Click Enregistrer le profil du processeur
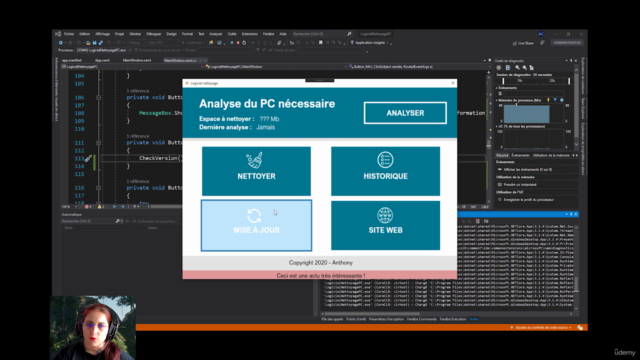 (529, 200)
